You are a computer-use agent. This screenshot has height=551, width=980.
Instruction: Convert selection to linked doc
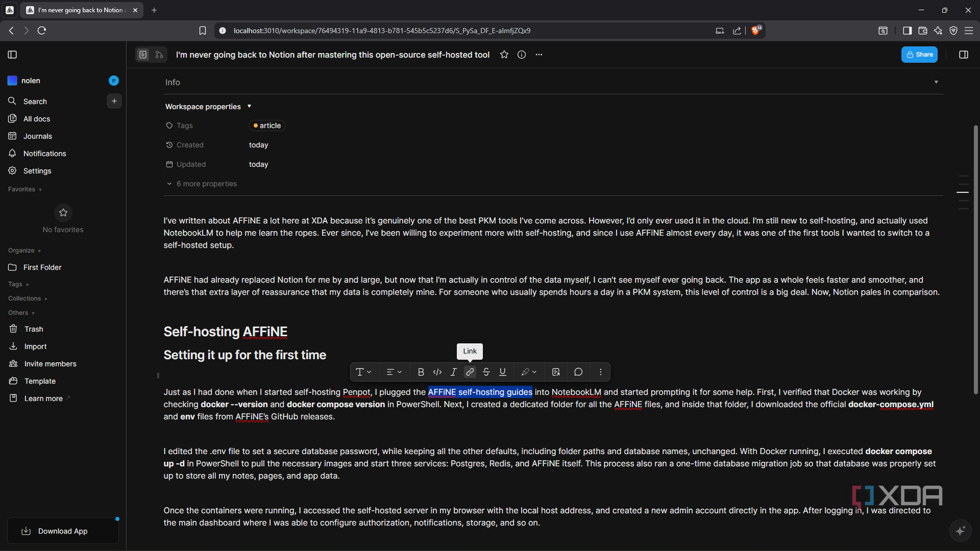(556, 372)
